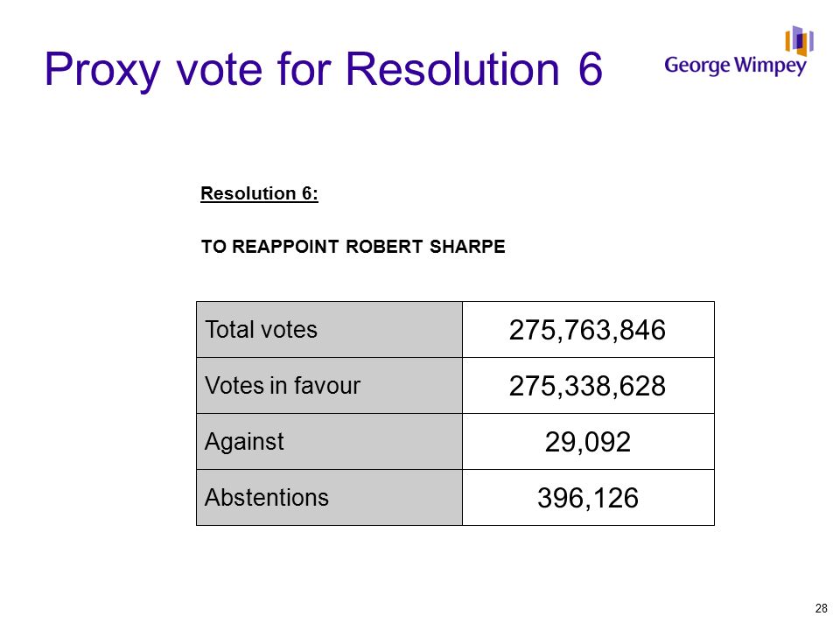Select the TO REAPPOINT ROBERT SHARPE text

pos(353,247)
